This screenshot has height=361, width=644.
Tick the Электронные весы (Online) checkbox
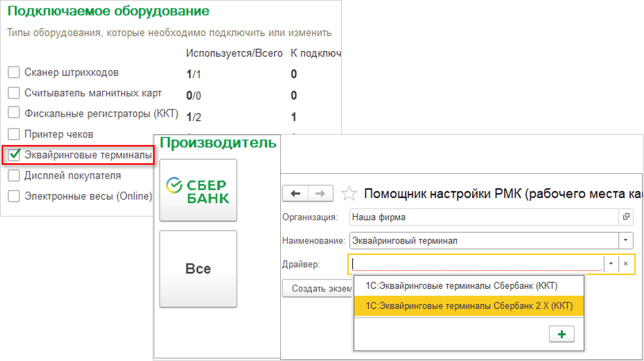click(14, 196)
